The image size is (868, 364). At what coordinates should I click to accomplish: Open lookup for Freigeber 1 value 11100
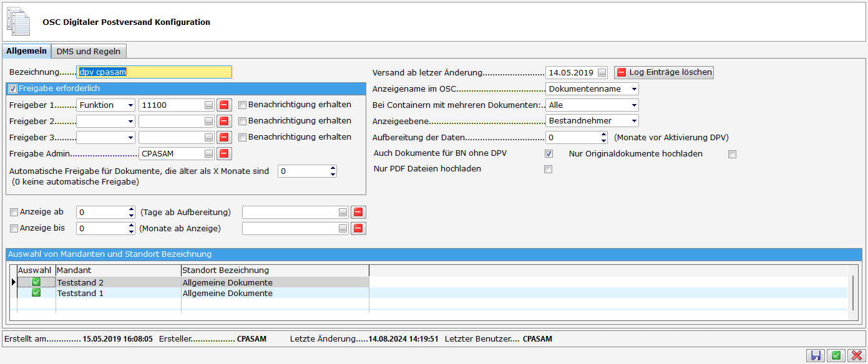pos(208,105)
